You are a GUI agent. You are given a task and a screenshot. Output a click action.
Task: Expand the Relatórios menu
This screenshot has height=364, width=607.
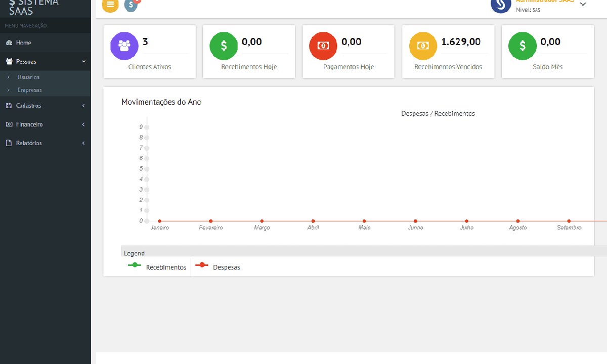coord(46,143)
